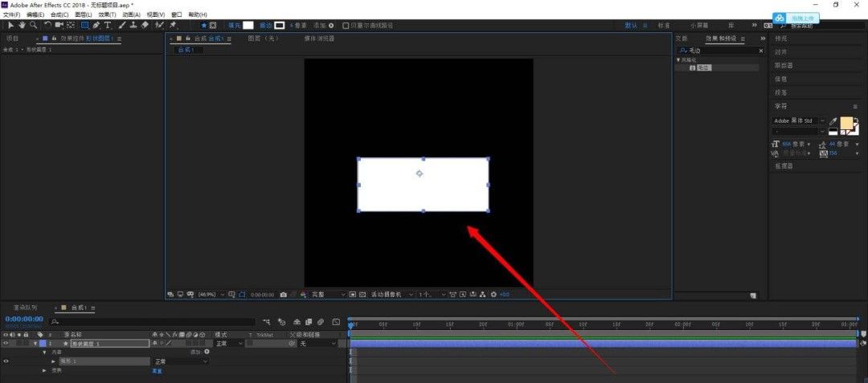Image resolution: width=868 pixels, height=383 pixels.
Task: Select the Puppet Pin tool
Action: coord(173,25)
